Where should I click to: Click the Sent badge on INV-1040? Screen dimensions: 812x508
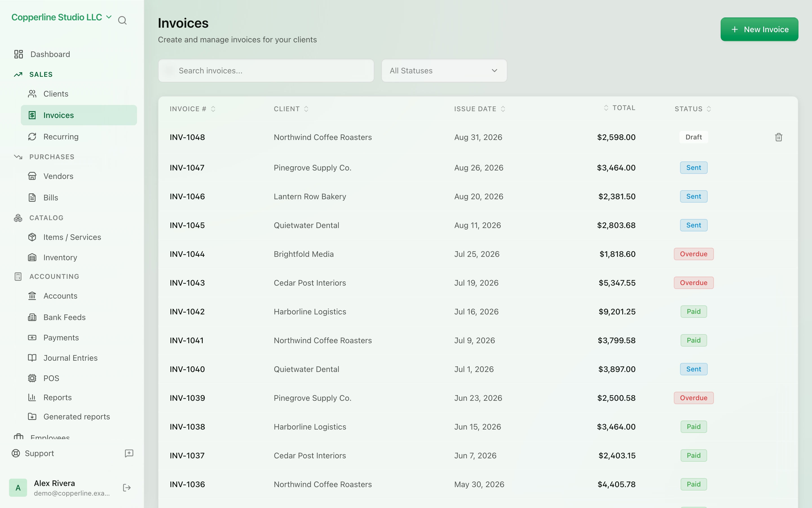pos(694,369)
